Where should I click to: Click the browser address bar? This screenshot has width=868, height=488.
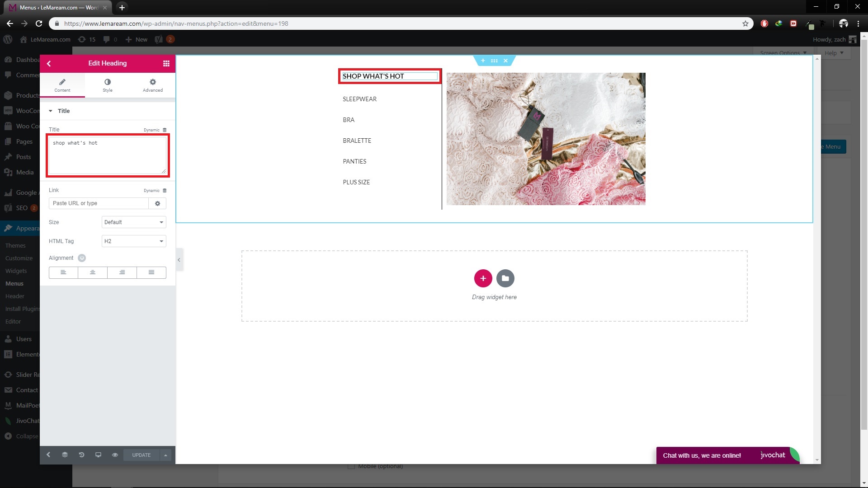pos(400,23)
